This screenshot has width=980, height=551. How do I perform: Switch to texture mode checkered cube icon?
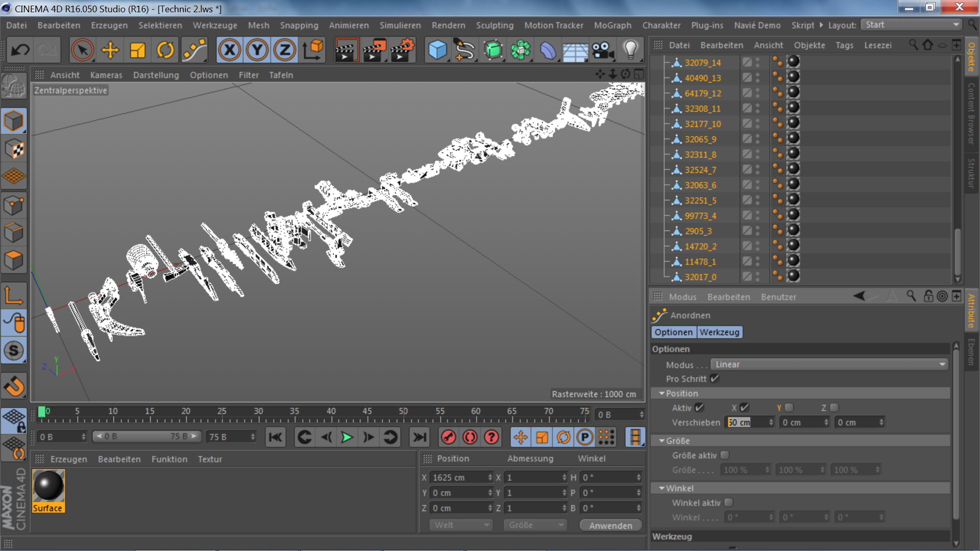(x=14, y=149)
